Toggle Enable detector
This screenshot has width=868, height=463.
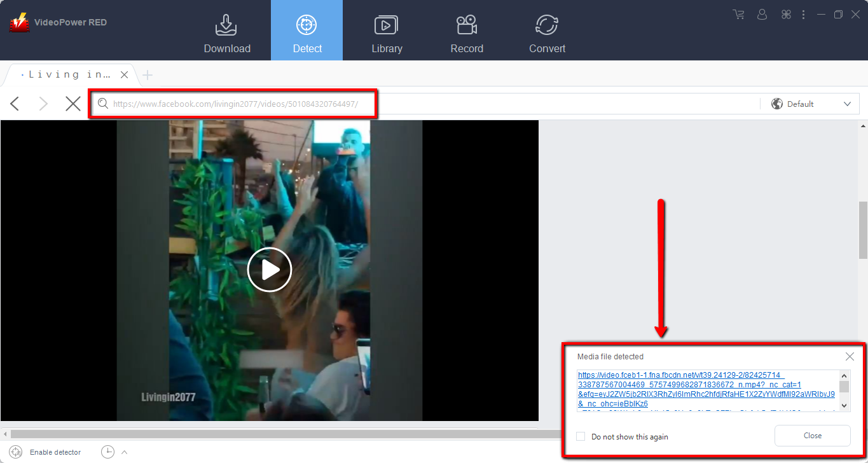click(55, 452)
